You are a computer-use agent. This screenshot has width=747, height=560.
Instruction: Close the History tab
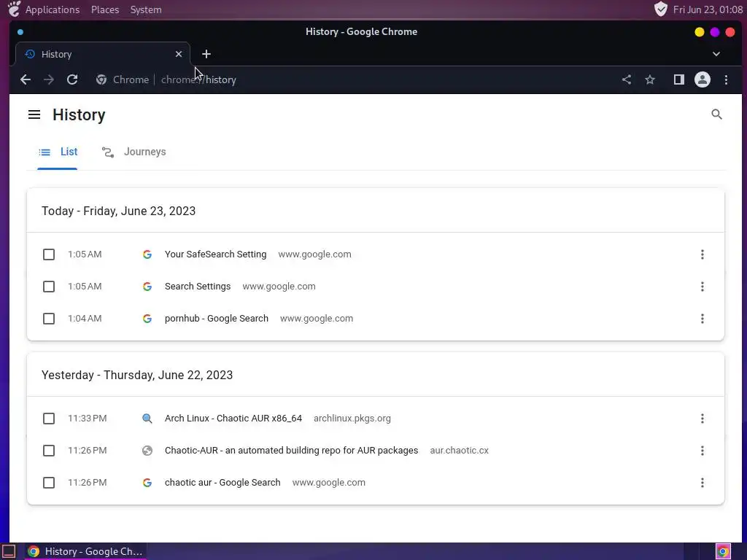(179, 54)
